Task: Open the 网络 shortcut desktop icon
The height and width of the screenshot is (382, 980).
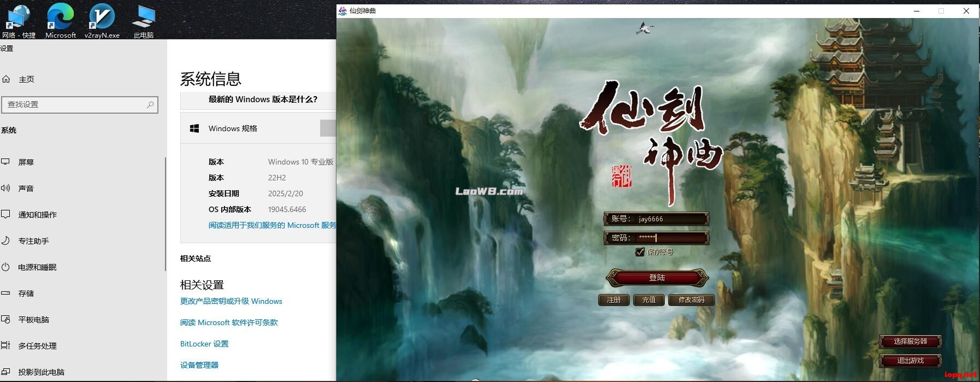Action: coord(19,20)
